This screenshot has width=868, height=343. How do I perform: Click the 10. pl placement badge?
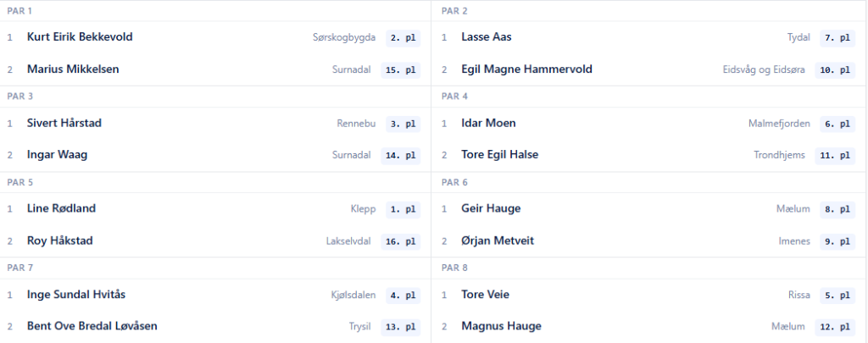tap(835, 70)
